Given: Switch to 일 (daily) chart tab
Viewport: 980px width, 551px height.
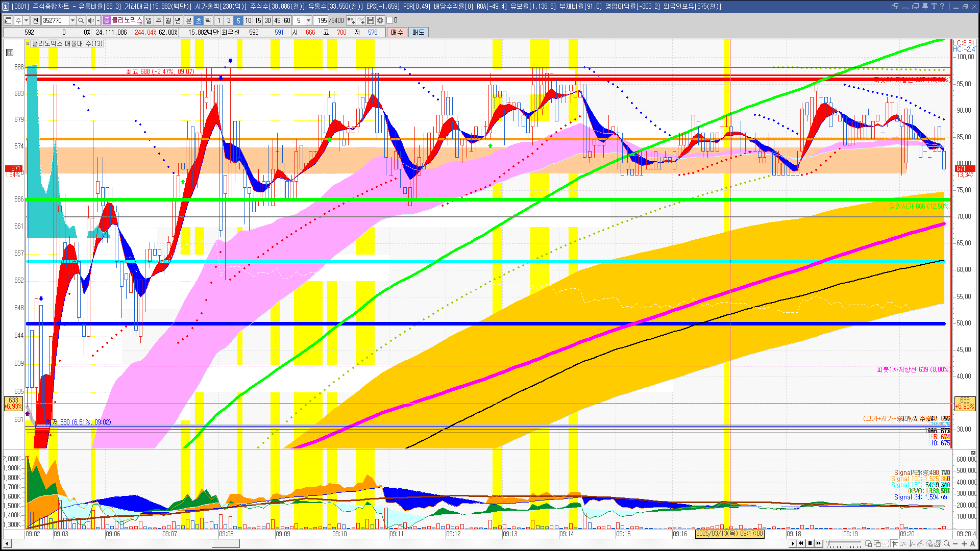Looking at the screenshot, I should pyautogui.click(x=149, y=20).
